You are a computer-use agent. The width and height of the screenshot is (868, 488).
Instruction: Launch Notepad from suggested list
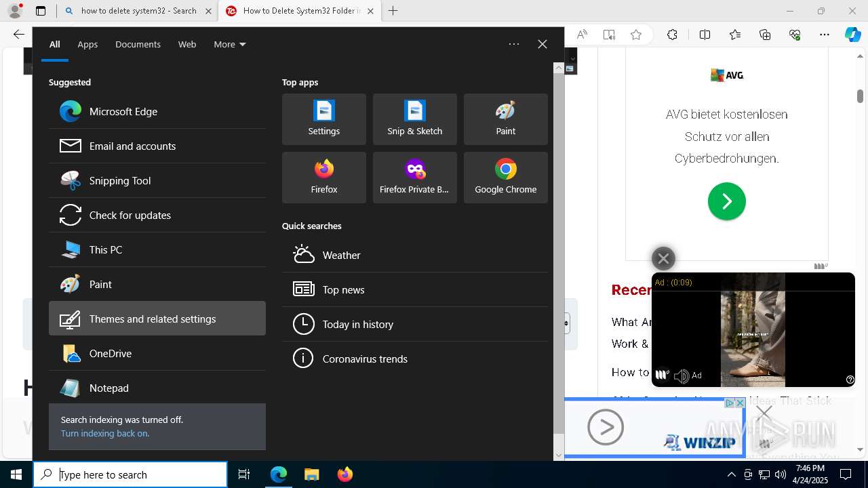[157, 388]
